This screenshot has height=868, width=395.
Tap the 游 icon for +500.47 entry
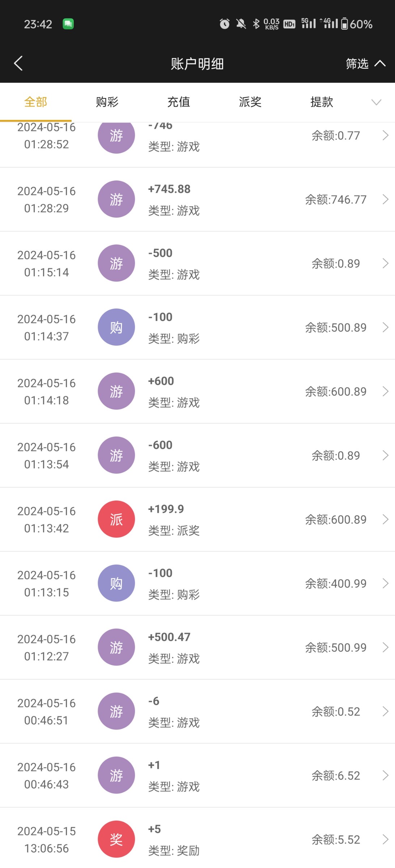(x=116, y=647)
